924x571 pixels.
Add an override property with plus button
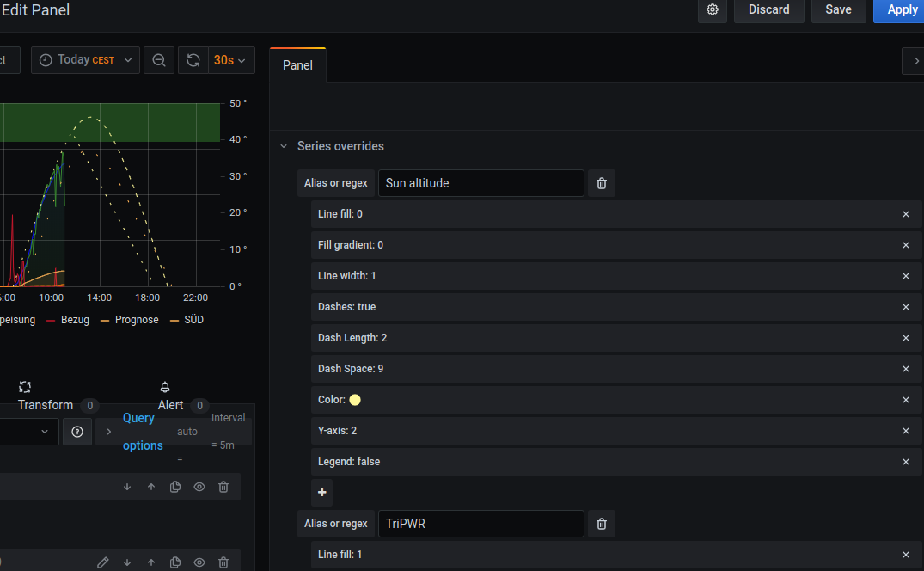[322, 493]
